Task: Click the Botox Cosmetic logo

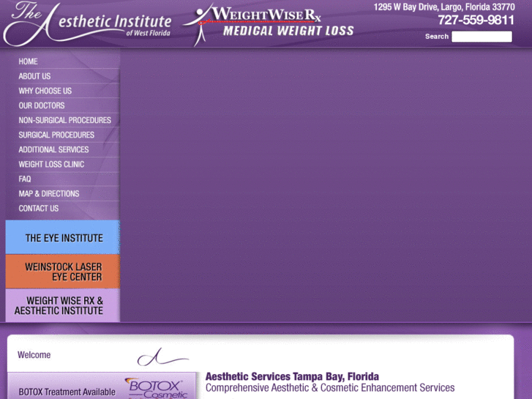Action: tap(157, 389)
